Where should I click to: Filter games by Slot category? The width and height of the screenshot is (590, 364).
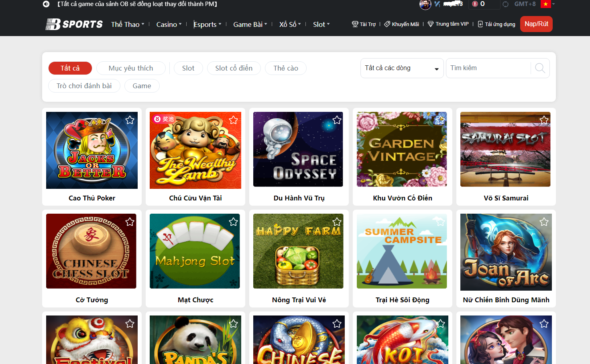point(188,68)
